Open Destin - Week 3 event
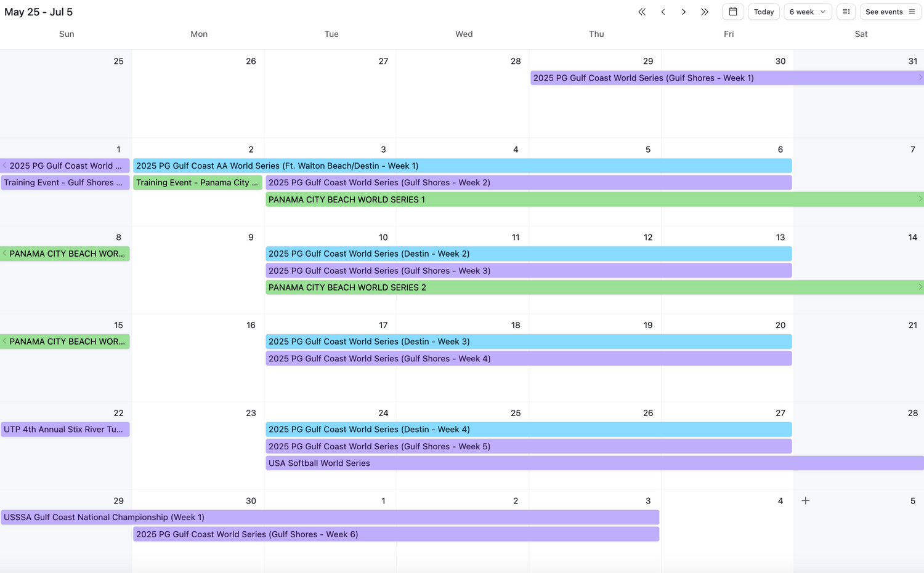The width and height of the screenshot is (924, 573). (529, 342)
